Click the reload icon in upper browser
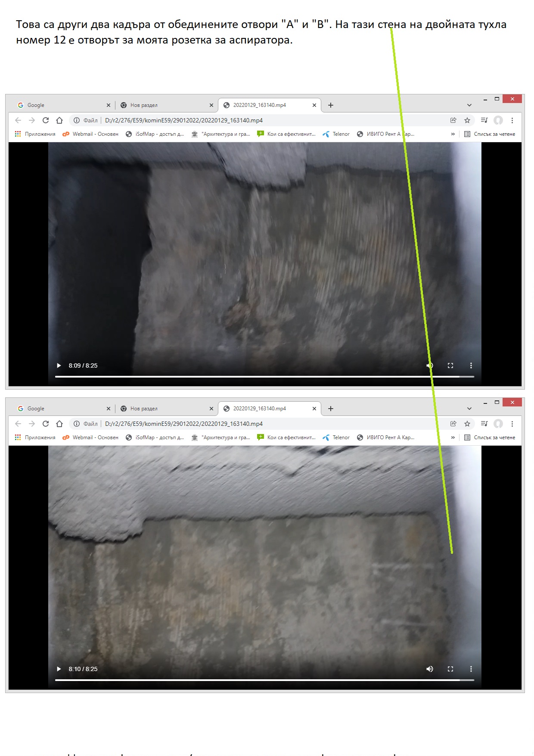 46,120
